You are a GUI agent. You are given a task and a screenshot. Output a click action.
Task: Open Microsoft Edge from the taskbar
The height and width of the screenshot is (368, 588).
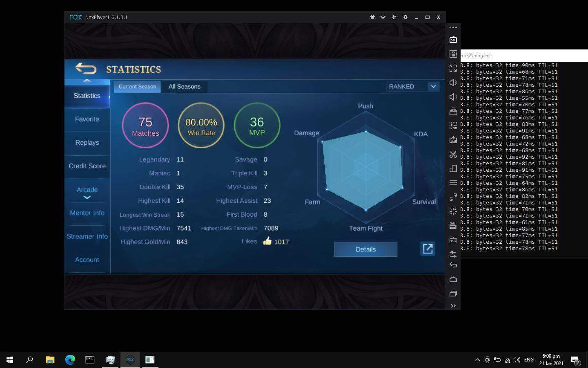(x=70, y=360)
